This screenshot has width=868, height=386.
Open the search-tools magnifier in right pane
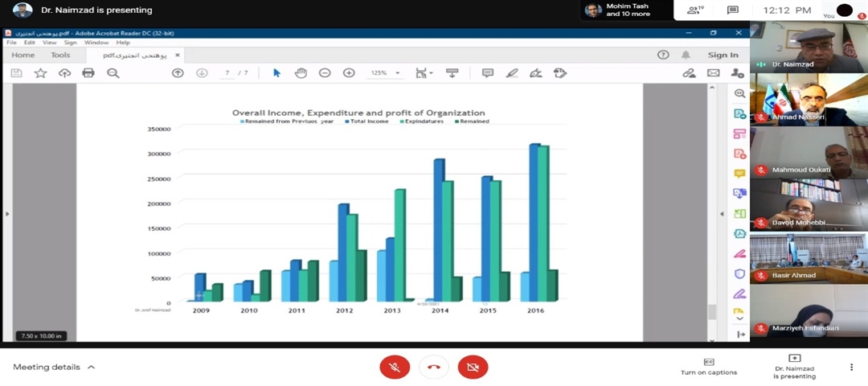(739, 93)
